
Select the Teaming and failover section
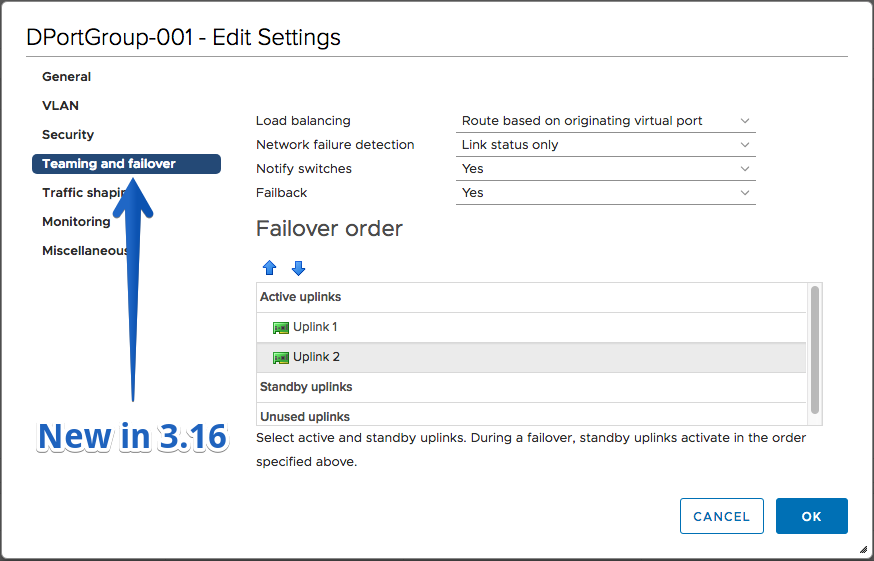[127, 164]
